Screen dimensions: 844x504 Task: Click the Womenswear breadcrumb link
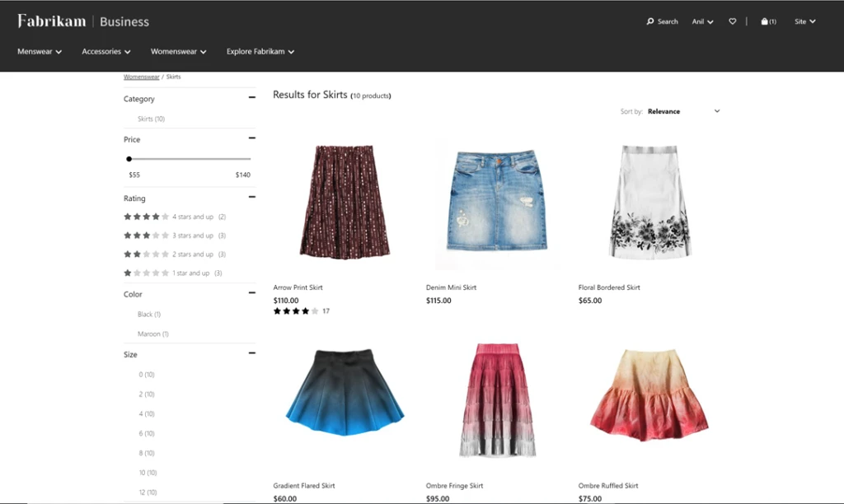[140, 76]
